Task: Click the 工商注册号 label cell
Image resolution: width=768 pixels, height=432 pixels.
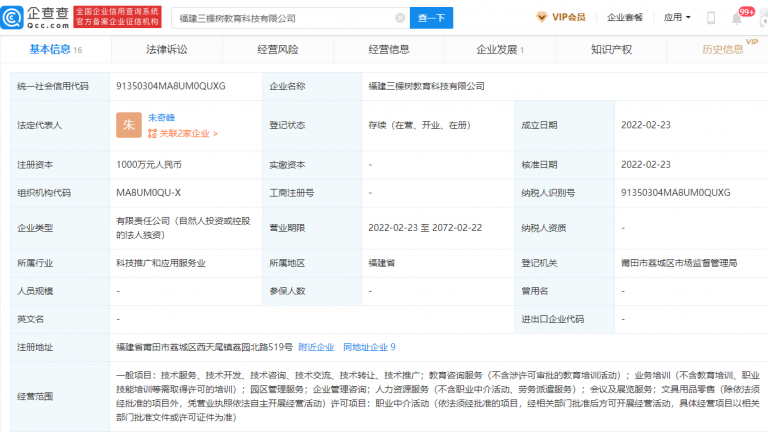Action: point(312,193)
